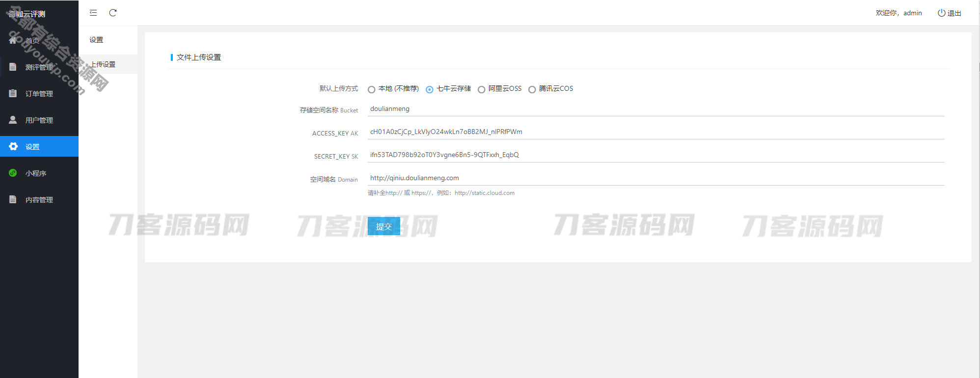Screen dimensions: 980x378
Task: Click the 文件上传设置 section heading
Action: [x=199, y=57]
